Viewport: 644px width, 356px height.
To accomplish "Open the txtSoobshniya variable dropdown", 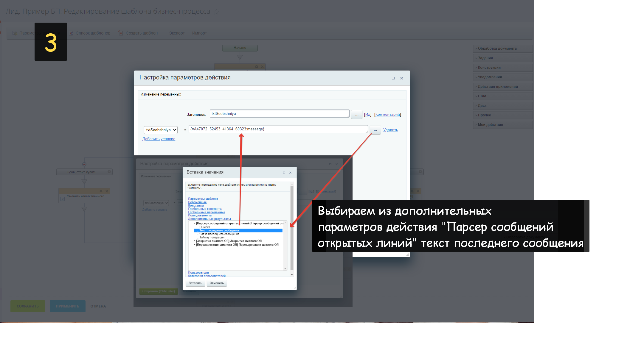I will pos(161,130).
